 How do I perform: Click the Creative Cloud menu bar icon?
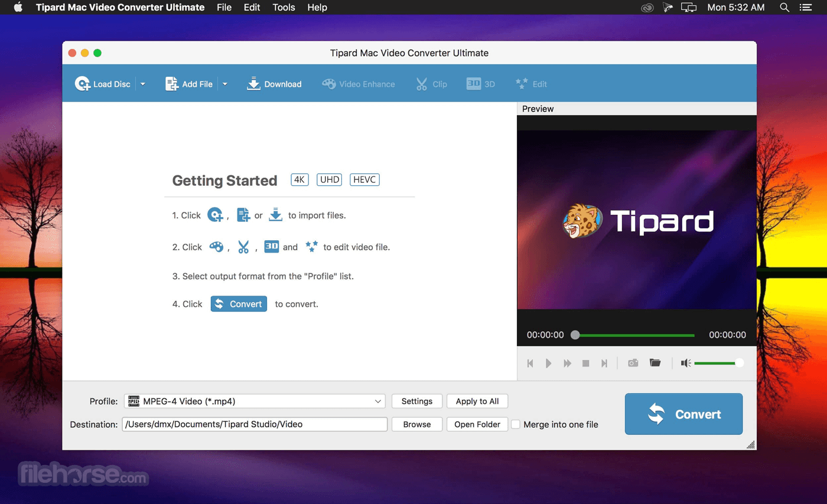[x=647, y=8]
